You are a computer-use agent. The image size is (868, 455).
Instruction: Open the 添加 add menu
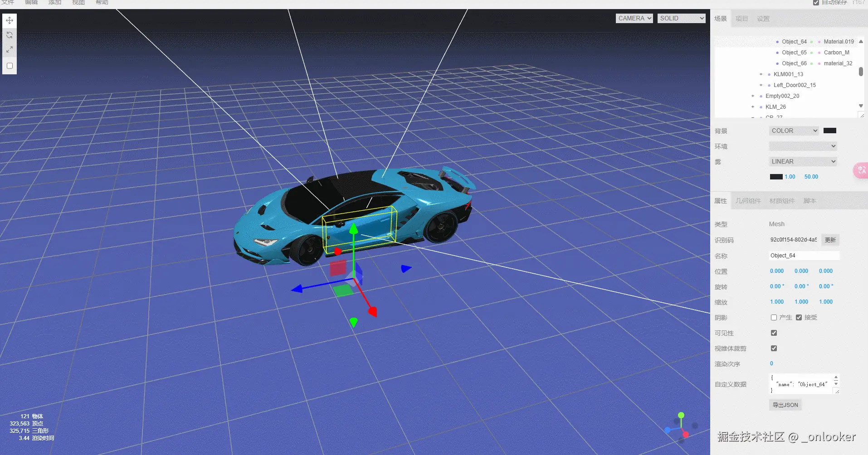tap(55, 2)
